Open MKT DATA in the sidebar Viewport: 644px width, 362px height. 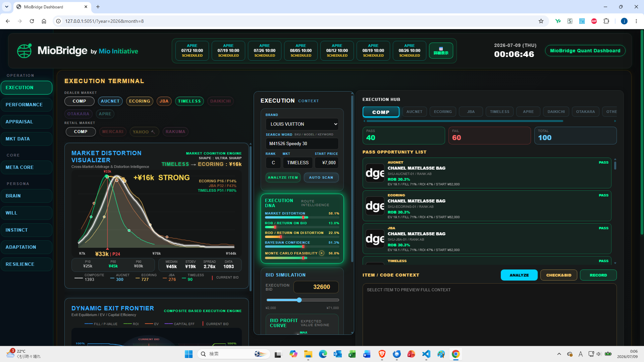26,139
